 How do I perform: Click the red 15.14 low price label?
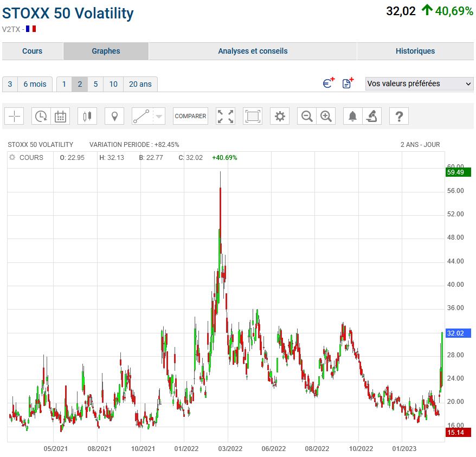[458, 433]
